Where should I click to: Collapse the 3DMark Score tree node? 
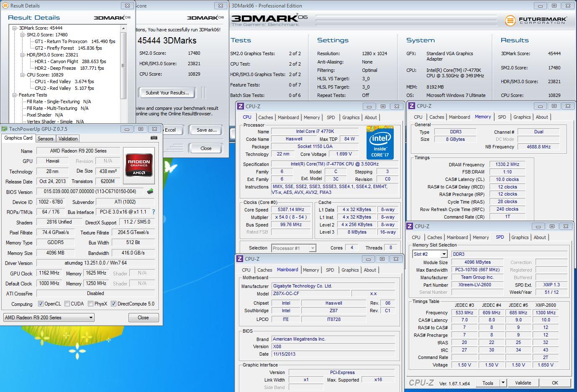click(15, 28)
